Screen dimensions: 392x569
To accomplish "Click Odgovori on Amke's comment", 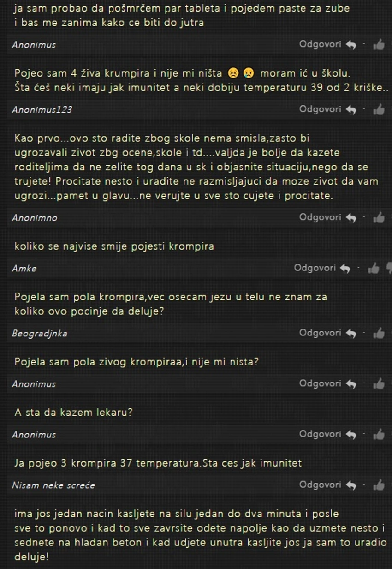I will tap(315, 268).
